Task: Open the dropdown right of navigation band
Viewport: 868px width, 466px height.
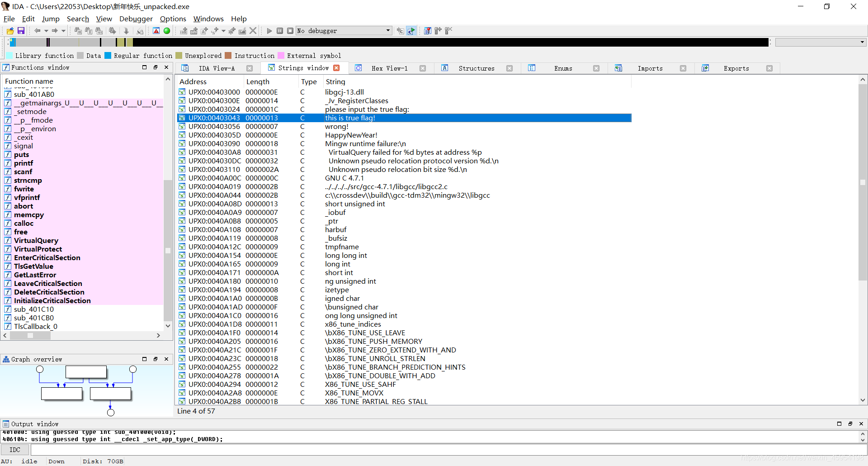Action: [862, 42]
